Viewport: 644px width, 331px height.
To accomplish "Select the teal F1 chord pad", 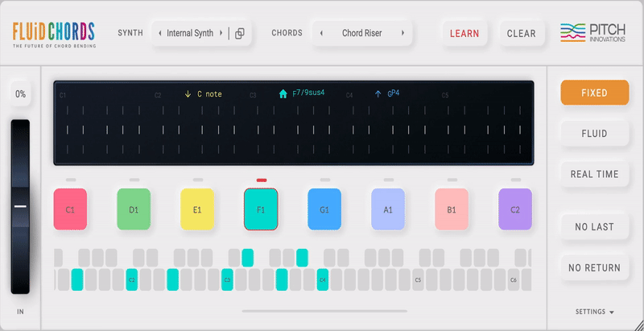I will coord(261,209).
